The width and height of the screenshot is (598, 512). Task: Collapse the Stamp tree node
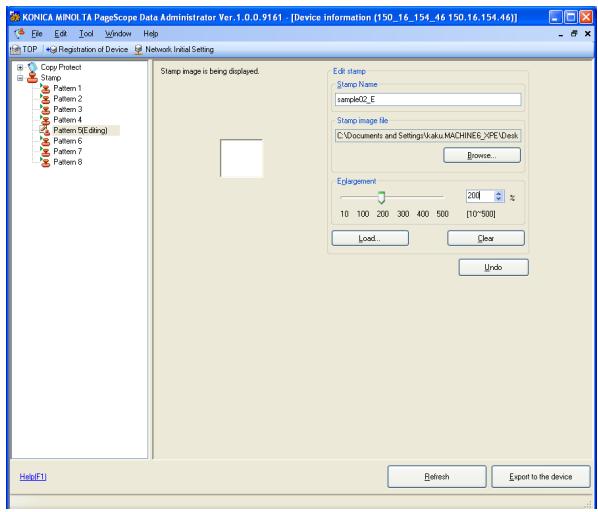point(20,78)
